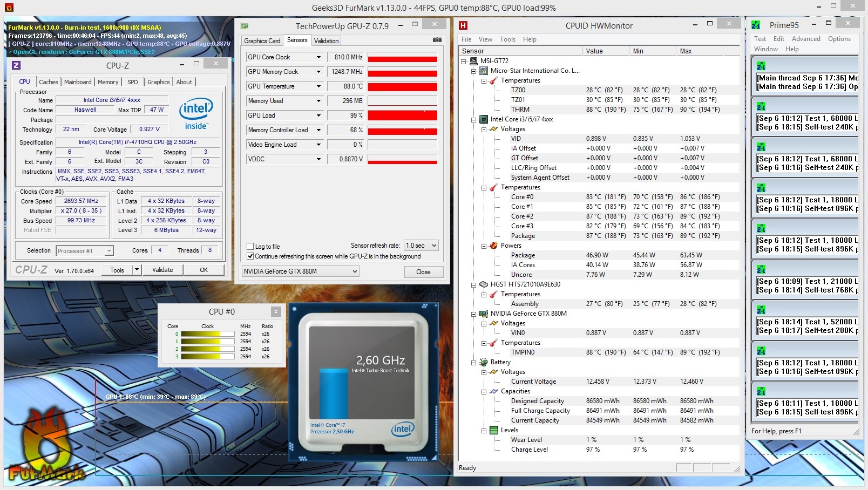Enable the Log to file checkbox
This screenshot has height=490, width=868.
tap(250, 246)
